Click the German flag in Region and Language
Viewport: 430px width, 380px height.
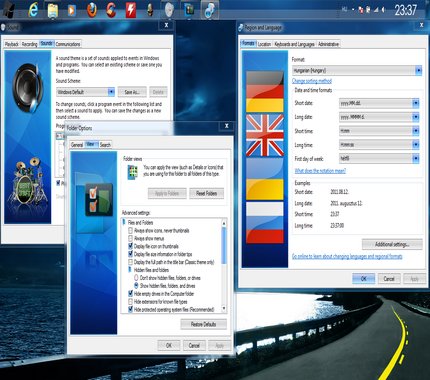pyautogui.click(x=265, y=92)
